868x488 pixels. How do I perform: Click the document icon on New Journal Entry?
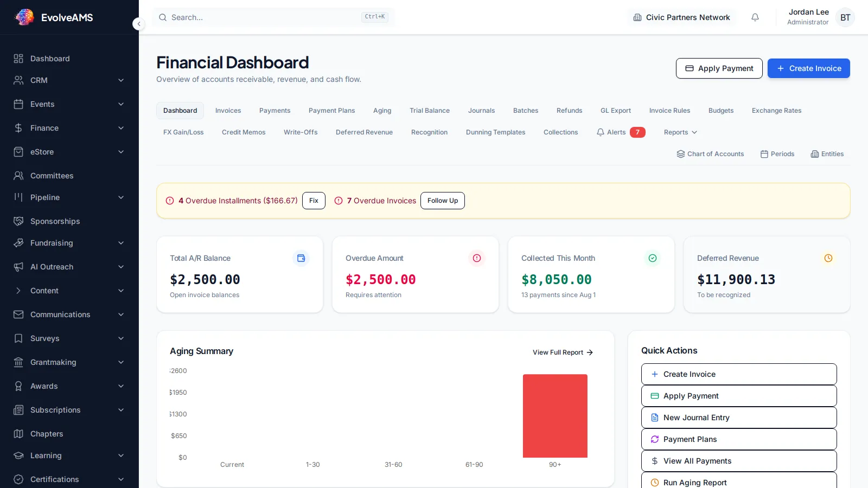(x=655, y=418)
